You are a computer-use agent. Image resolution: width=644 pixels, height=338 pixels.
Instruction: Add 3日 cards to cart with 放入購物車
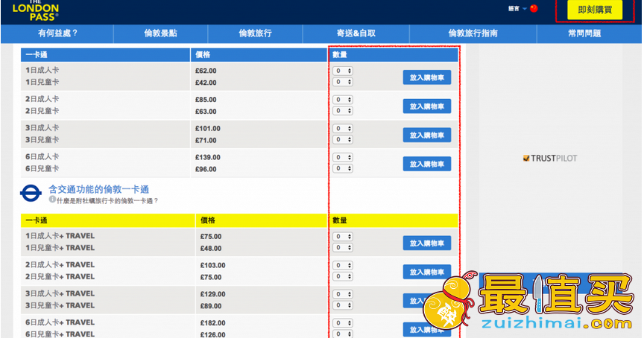click(427, 135)
